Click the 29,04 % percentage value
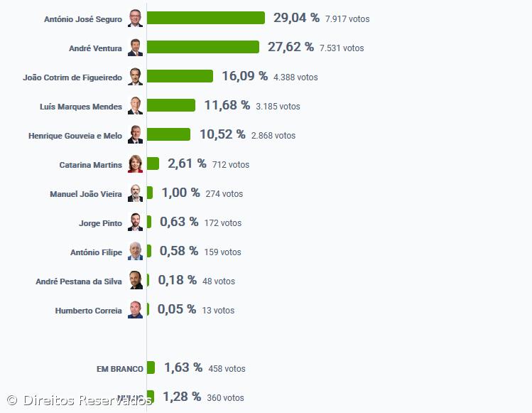This screenshot has height=413, width=532. tap(295, 18)
